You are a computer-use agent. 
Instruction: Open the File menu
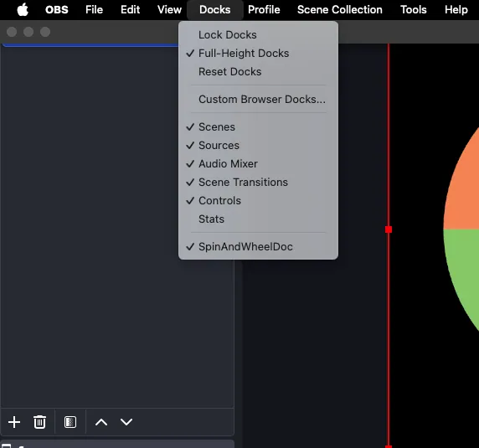click(94, 10)
